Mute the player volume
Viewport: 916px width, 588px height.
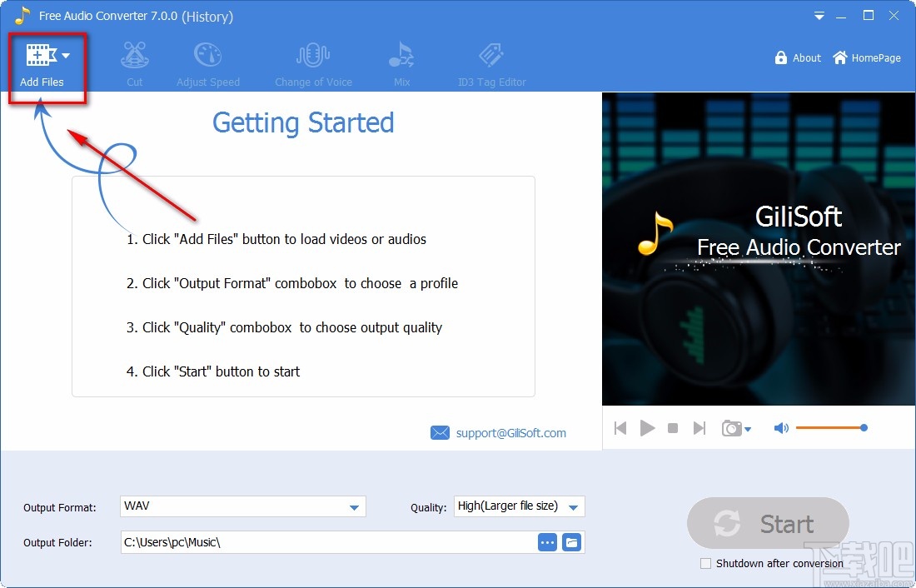(x=781, y=428)
